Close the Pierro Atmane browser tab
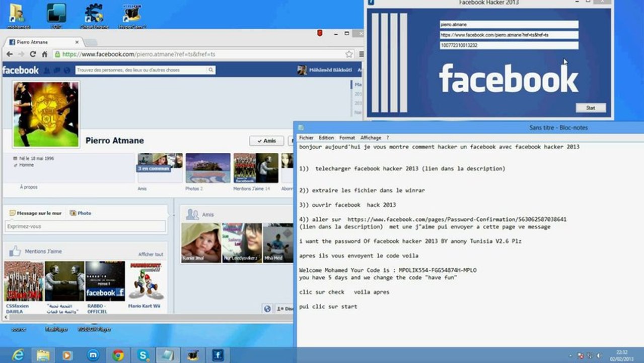 coord(77,42)
